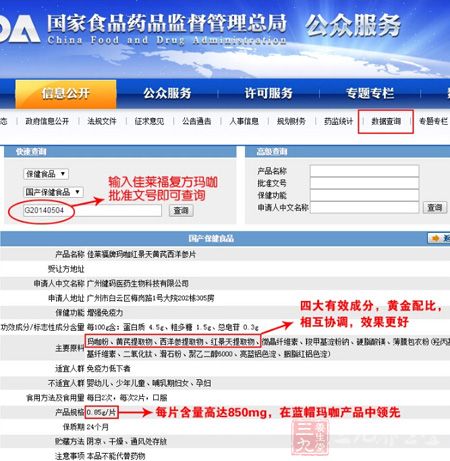Open the 公众服务 main tab
Screen dimensions: 450x461
(x=167, y=93)
